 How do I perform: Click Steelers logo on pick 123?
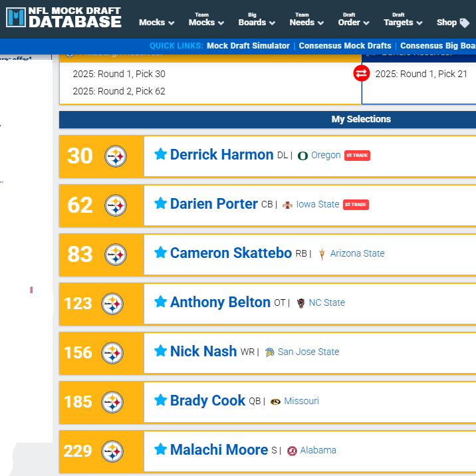112,304
